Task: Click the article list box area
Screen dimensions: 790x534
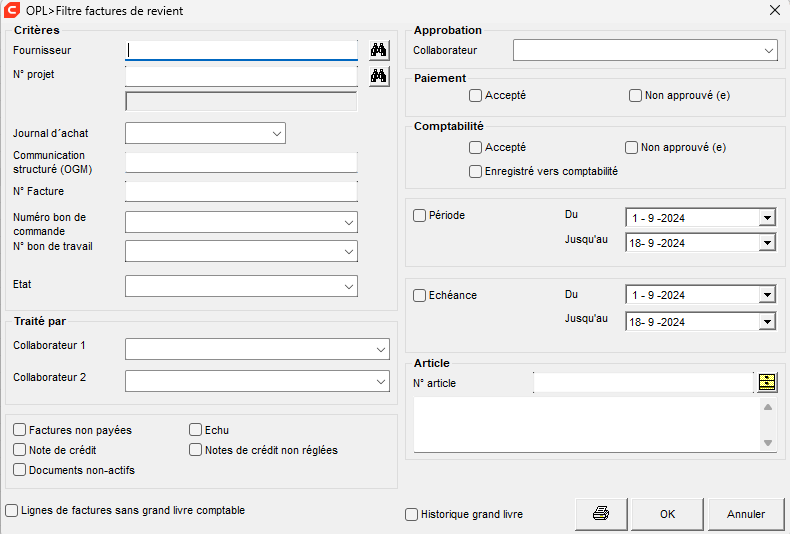Action: coord(587,425)
